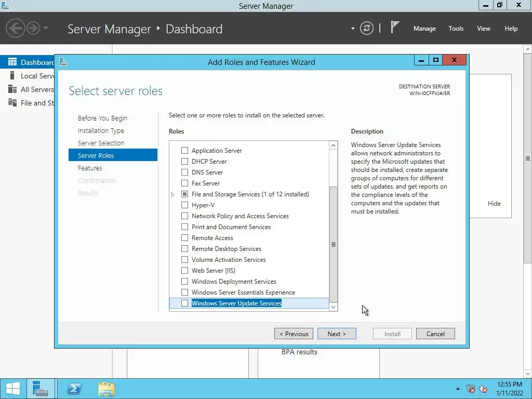Launch PowerShell from the taskbar
532x399 pixels.
click(74, 389)
